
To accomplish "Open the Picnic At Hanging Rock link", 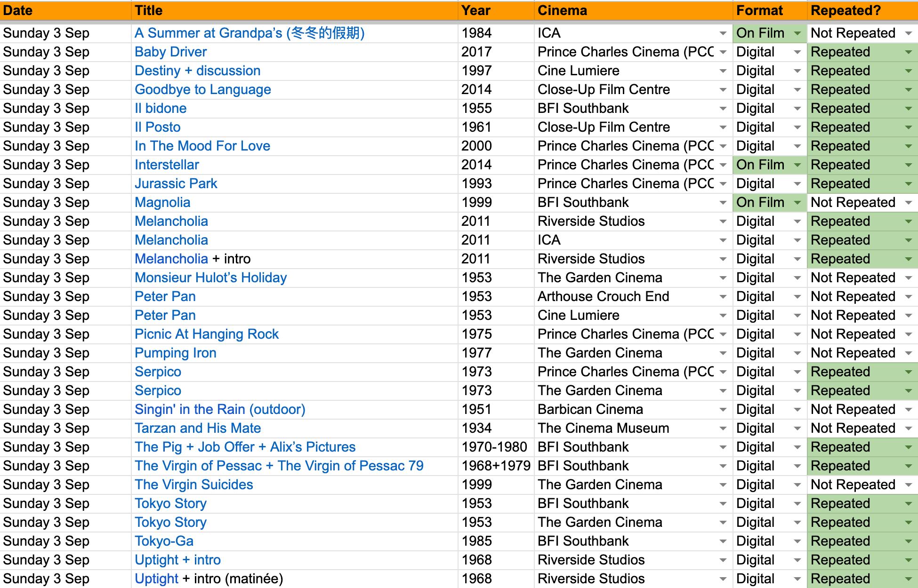I will [x=206, y=334].
